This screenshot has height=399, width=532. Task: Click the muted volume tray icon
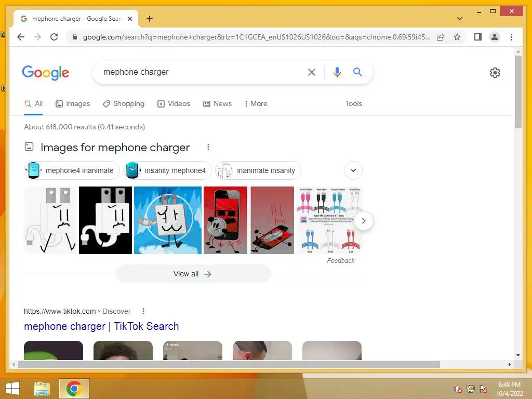(x=458, y=389)
